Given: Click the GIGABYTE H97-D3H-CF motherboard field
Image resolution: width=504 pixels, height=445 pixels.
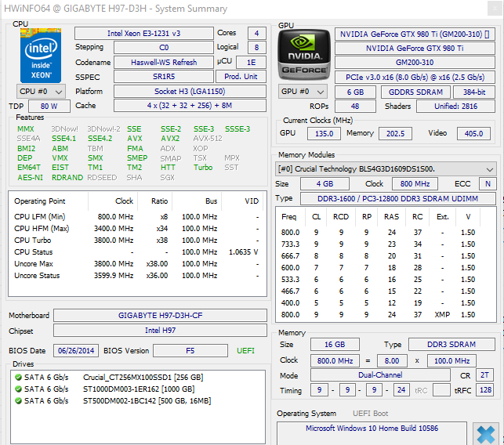Looking at the screenshot, I should pos(160,316).
